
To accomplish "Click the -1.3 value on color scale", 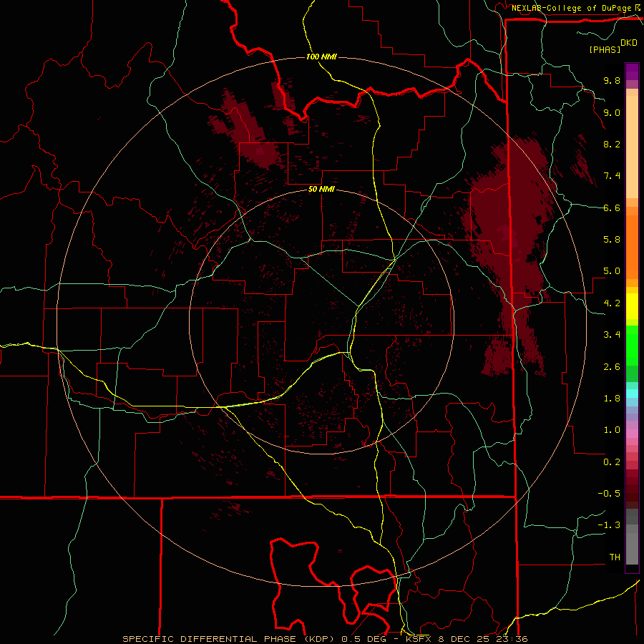I will [609, 525].
